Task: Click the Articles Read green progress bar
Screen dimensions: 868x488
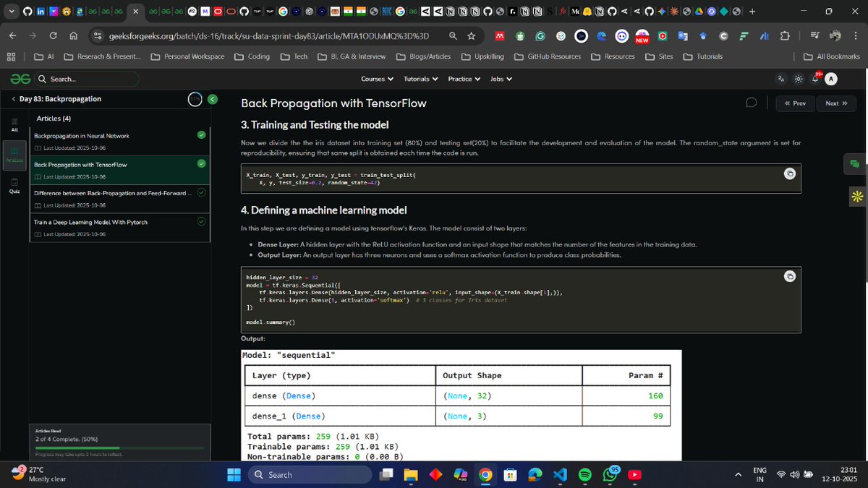Action: click(x=119, y=448)
